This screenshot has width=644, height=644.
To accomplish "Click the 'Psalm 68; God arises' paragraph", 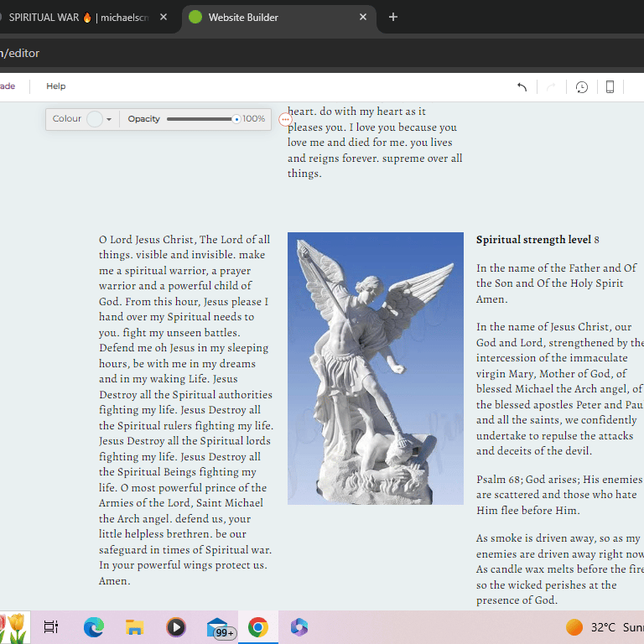I will click(x=559, y=495).
